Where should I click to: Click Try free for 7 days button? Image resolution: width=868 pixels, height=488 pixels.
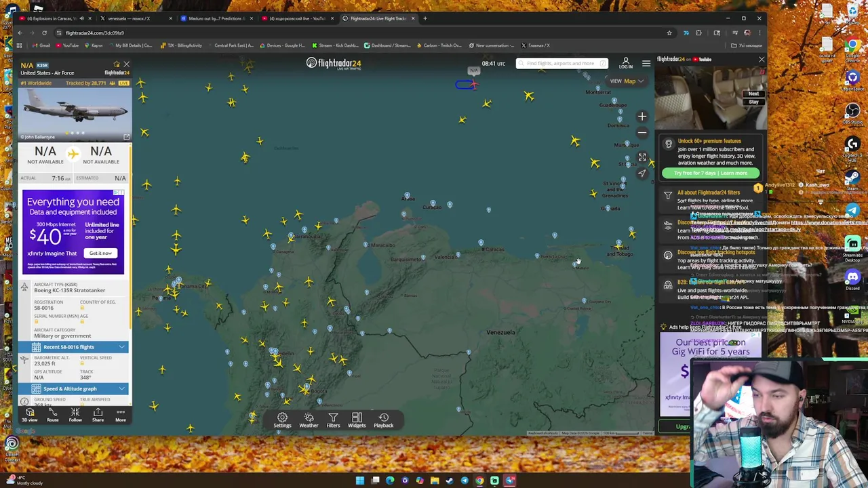710,174
